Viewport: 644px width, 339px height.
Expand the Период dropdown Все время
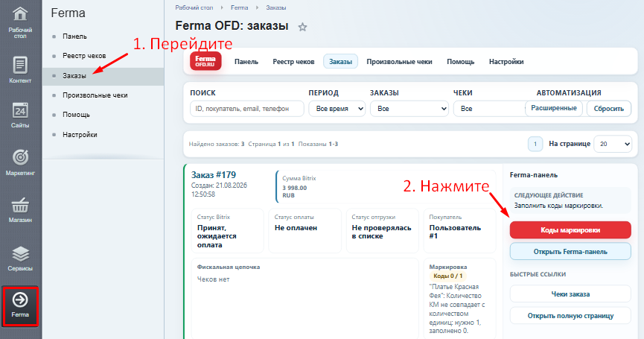coord(337,109)
